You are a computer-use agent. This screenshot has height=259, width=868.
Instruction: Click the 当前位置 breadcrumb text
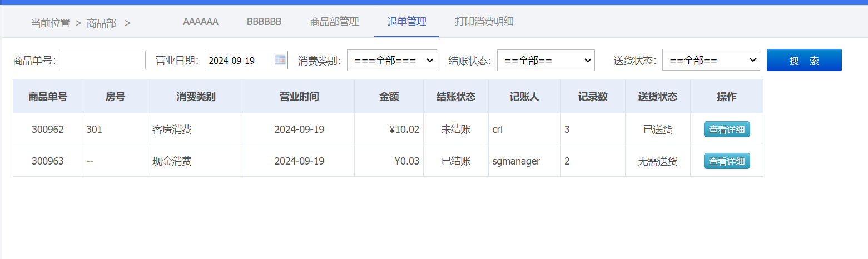pyautogui.click(x=50, y=23)
